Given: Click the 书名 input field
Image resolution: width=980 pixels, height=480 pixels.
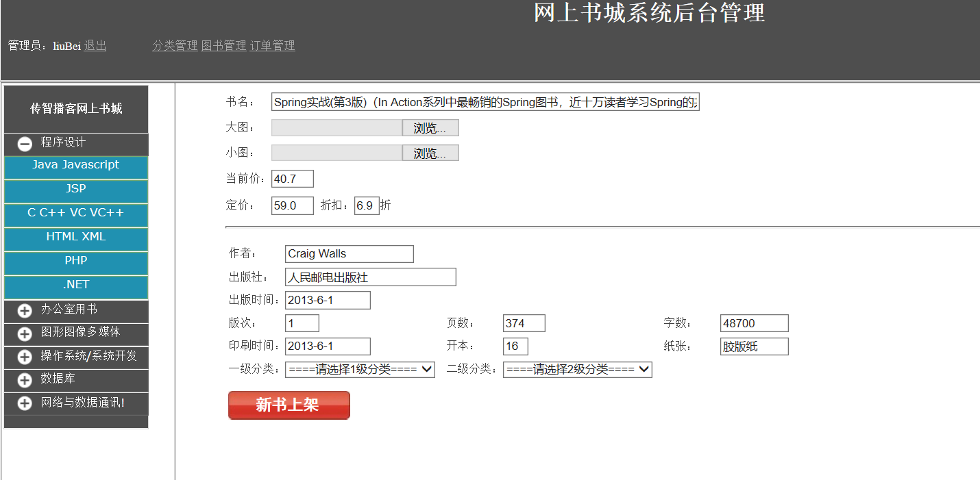Looking at the screenshot, I should tap(485, 102).
